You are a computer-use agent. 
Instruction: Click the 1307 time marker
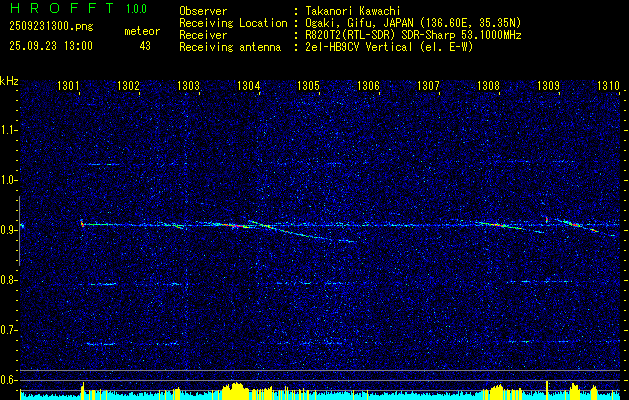428,85
